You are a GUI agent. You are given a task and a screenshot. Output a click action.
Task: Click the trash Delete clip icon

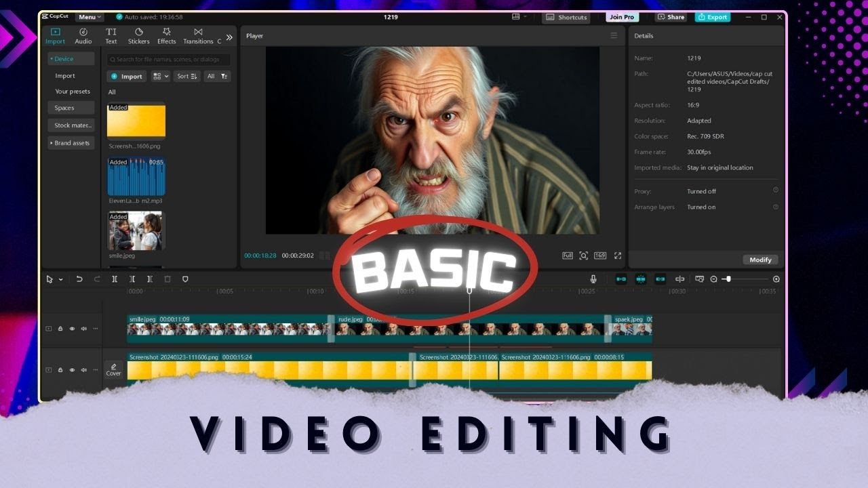coord(167,279)
